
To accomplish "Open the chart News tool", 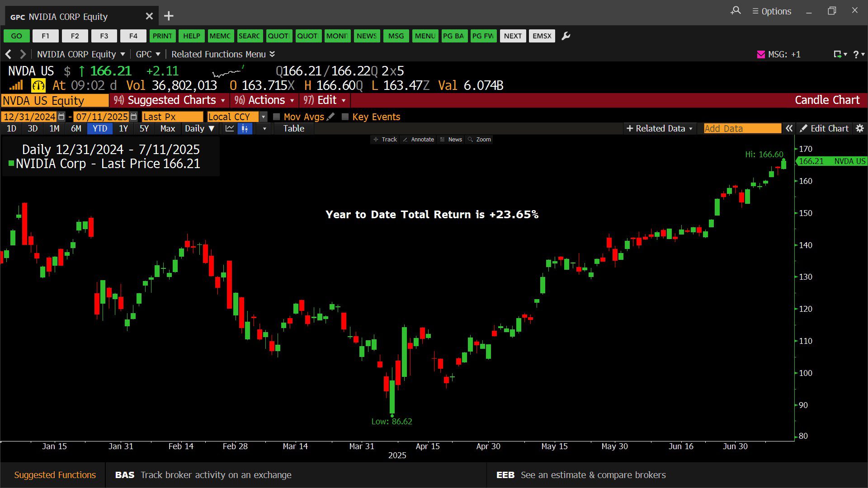I will tap(451, 140).
